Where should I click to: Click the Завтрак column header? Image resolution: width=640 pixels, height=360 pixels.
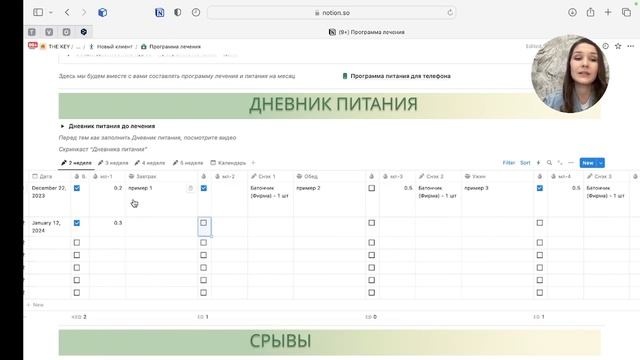click(162, 176)
